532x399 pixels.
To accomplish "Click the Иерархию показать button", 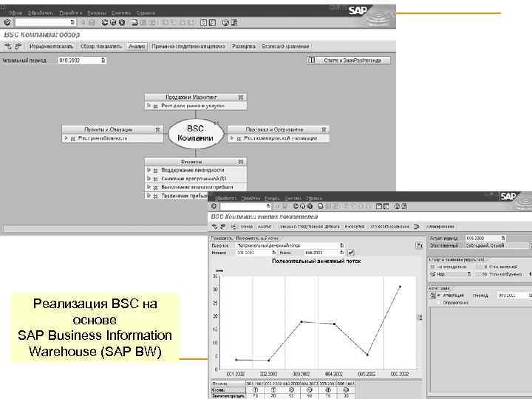I will (x=51, y=46).
